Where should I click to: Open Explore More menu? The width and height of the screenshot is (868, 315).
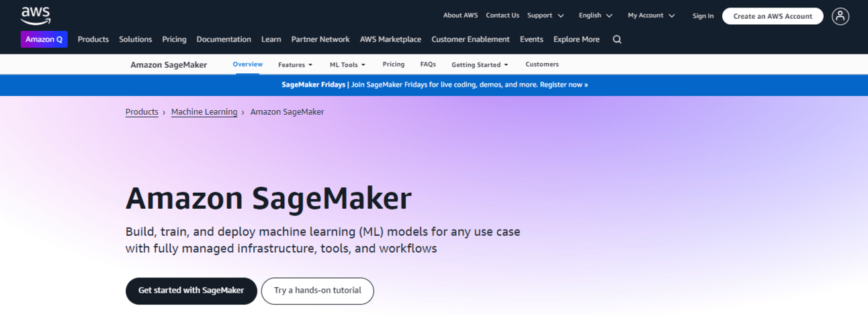(x=576, y=40)
